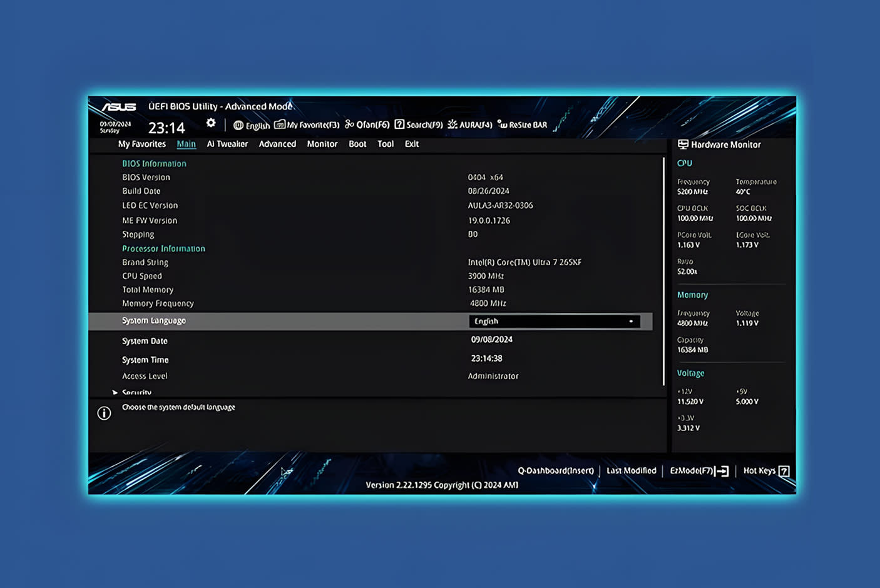Open BIOS Search with the F9 icon
The width and height of the screenshot is (880, 588).
[x=399, y=124]
